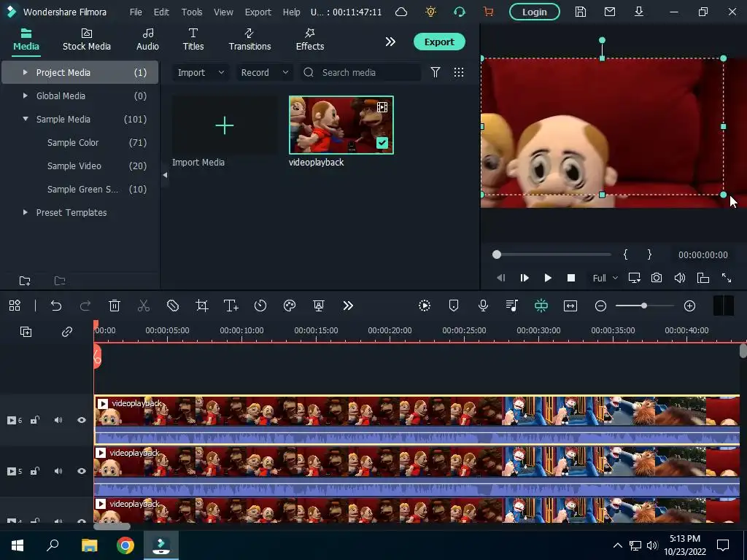Click the add track icon

point(26,332)
